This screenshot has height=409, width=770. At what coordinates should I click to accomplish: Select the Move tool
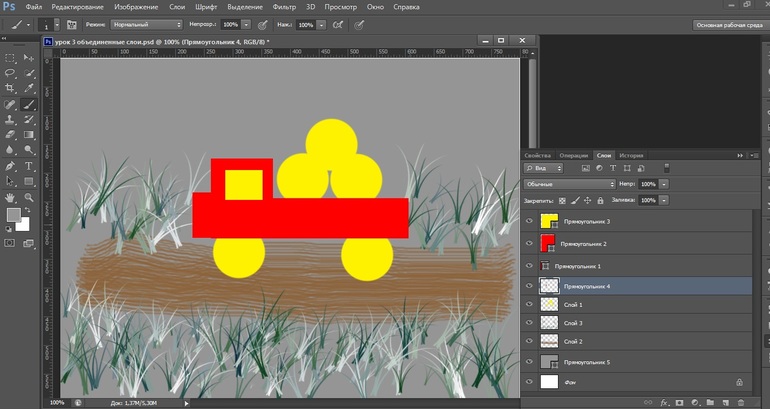[29, 58]
